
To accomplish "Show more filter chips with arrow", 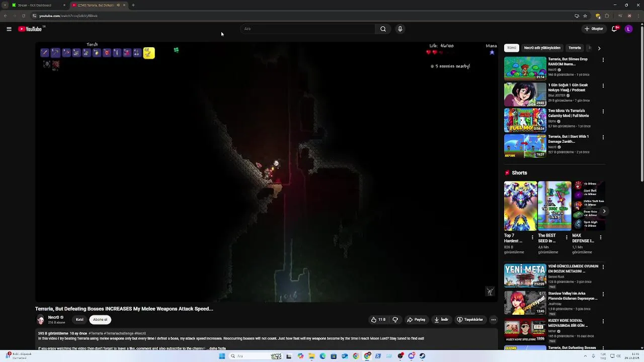I will 599,48.
